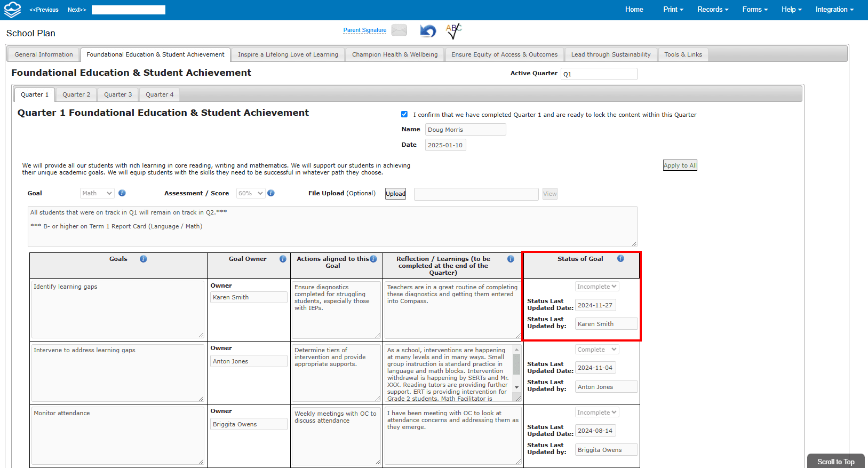Open the Assessment Score 60% dropdown
The width and height of the screenshot is (868, 468).
[251, 193]
